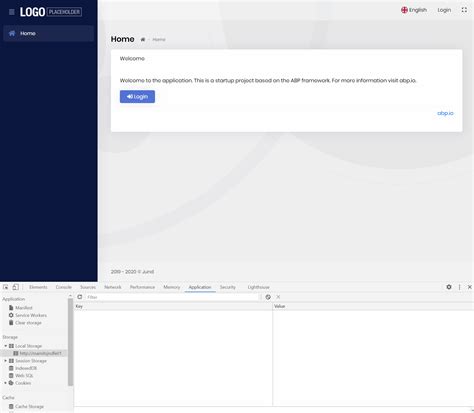This screenshot has height=413, width=474.
Task: Open Service Workers entry
Action: tap(28, 315)
